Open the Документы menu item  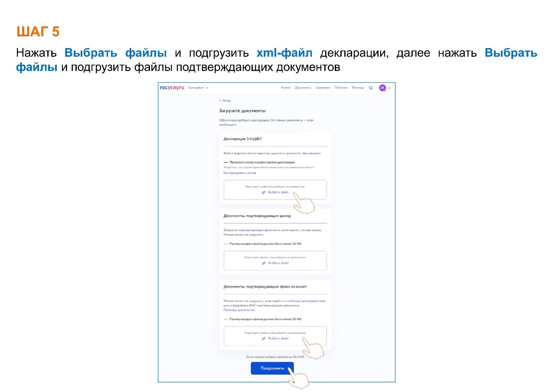click(x=303, y=88)
